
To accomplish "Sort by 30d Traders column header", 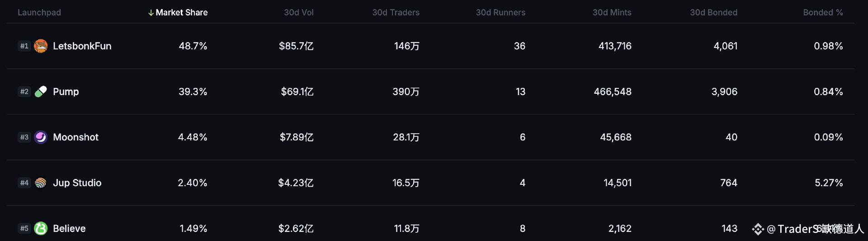I will (396, 13).
